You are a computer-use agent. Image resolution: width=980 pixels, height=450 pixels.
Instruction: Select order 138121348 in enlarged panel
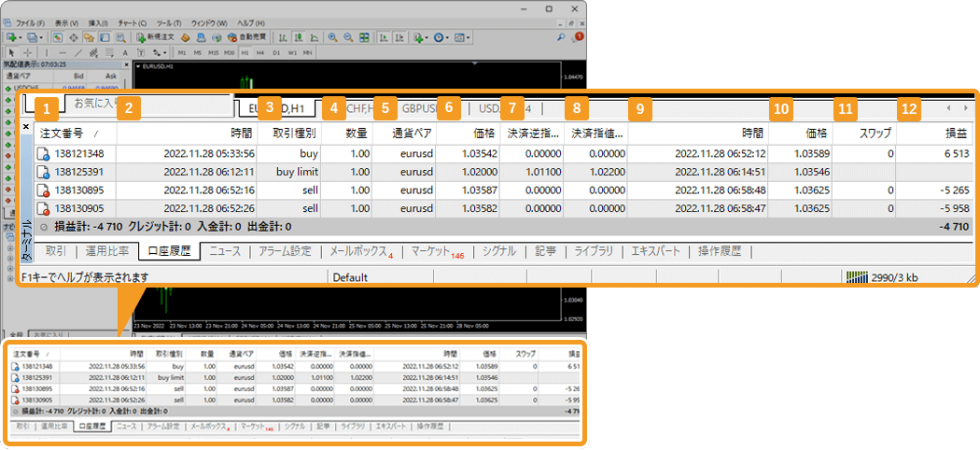pos(503,153)
